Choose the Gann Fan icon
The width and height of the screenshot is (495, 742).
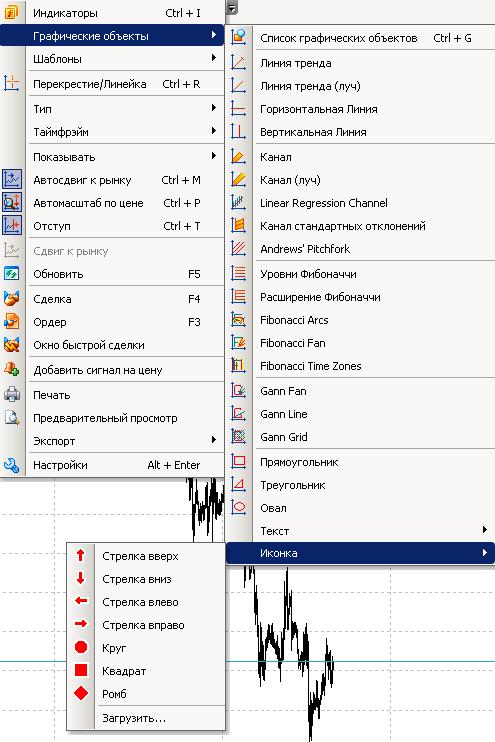239,390
